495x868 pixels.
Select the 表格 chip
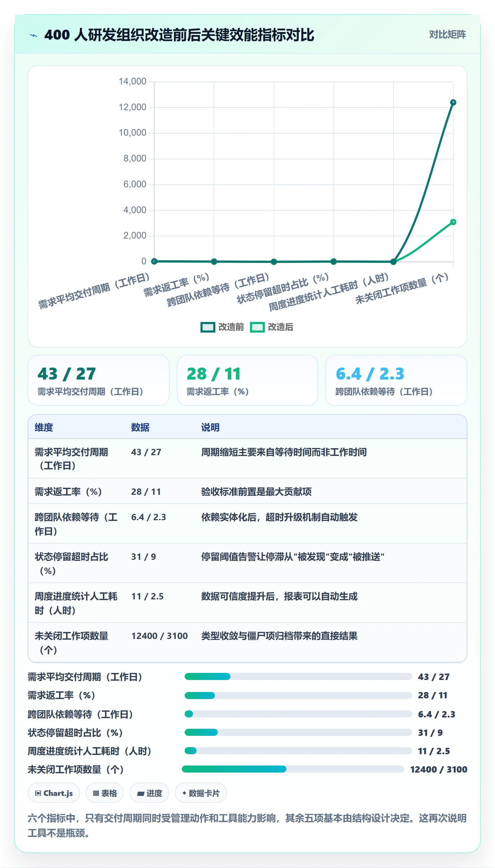point(105,793)
